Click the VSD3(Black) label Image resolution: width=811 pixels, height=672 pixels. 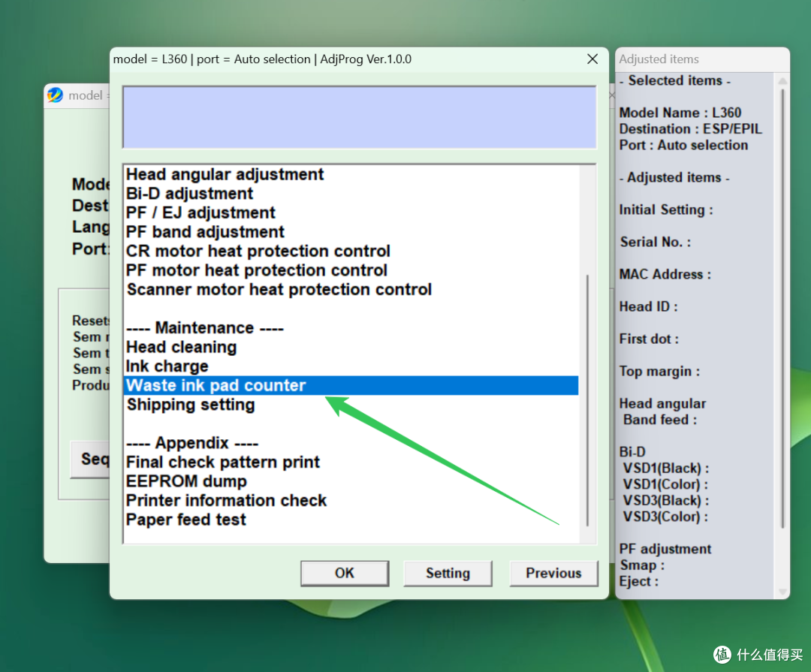665,500
